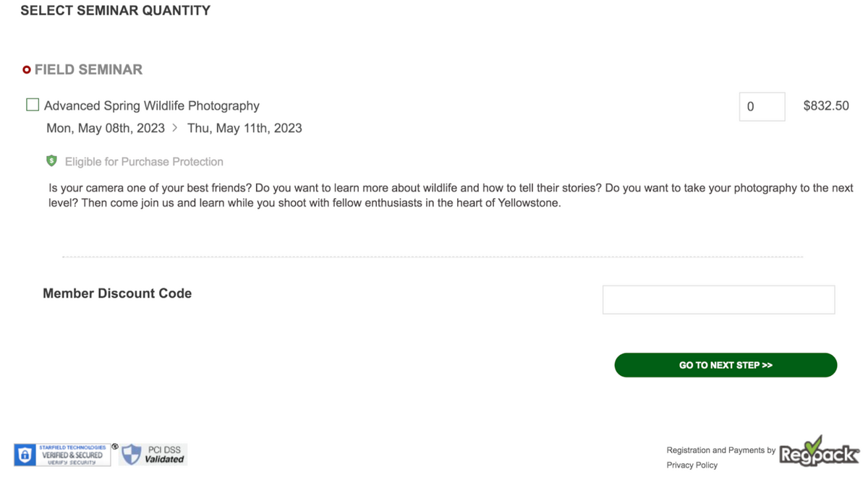Viewport: 868px width, 477px height.
Task: Click the Advanced Spring Wildlife Photography title
Action: [x=152, y=106]
